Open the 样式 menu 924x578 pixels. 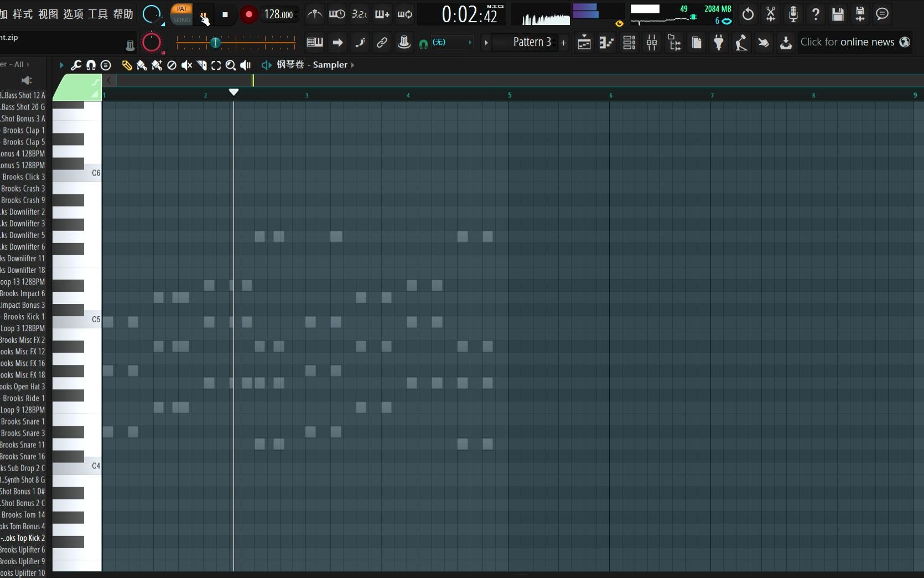(x=23, y=14)
